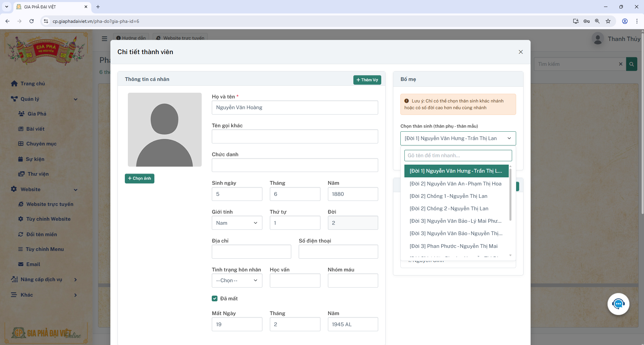Close the Chi tiết thành viên dialog
Viewport: 644px width, 345px height.
pos(521,52)
